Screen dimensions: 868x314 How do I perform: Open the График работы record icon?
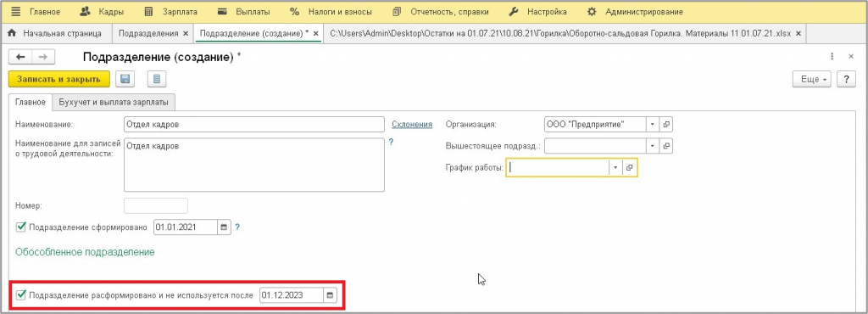(630, 167)
